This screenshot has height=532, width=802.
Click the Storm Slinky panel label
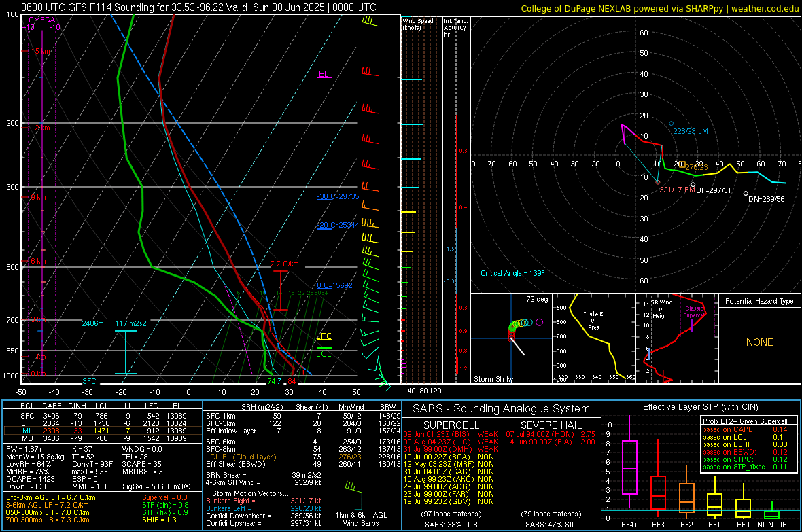[493, 379]
